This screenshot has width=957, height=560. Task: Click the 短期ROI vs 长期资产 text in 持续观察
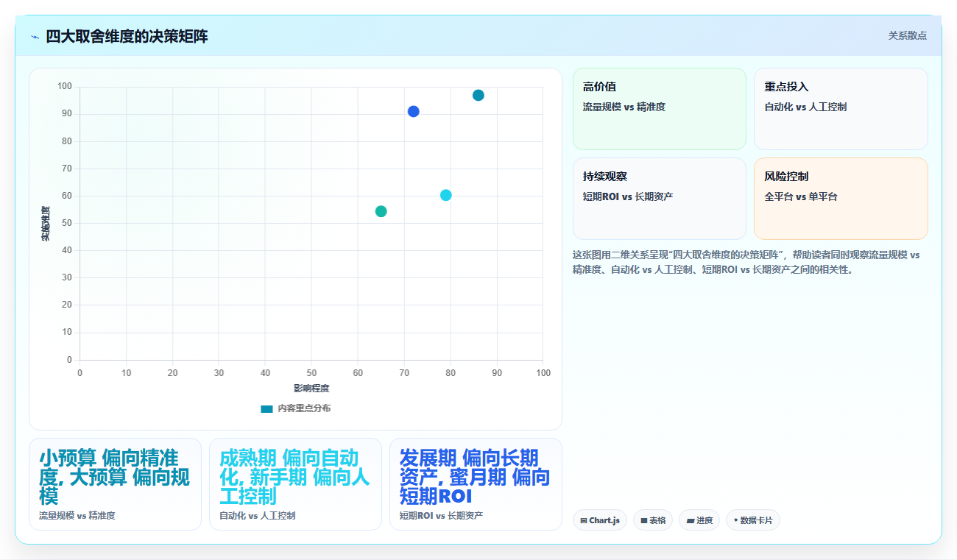click(628, 197)
